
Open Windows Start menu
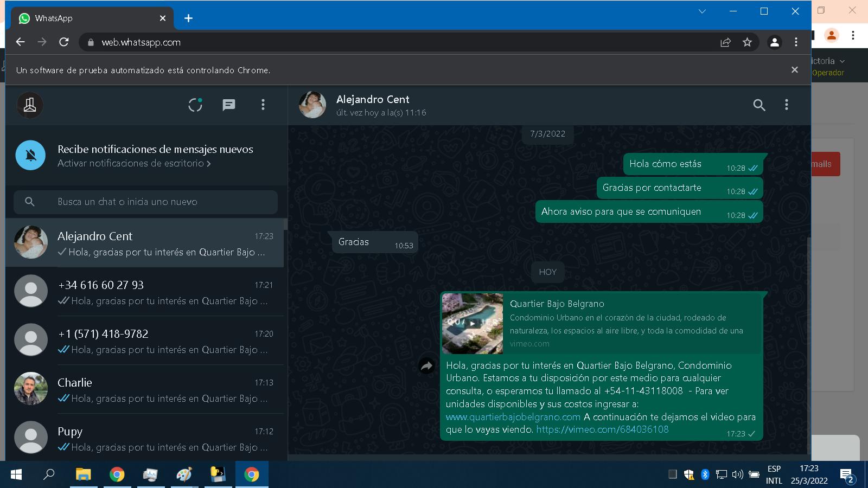coord(16,474)
